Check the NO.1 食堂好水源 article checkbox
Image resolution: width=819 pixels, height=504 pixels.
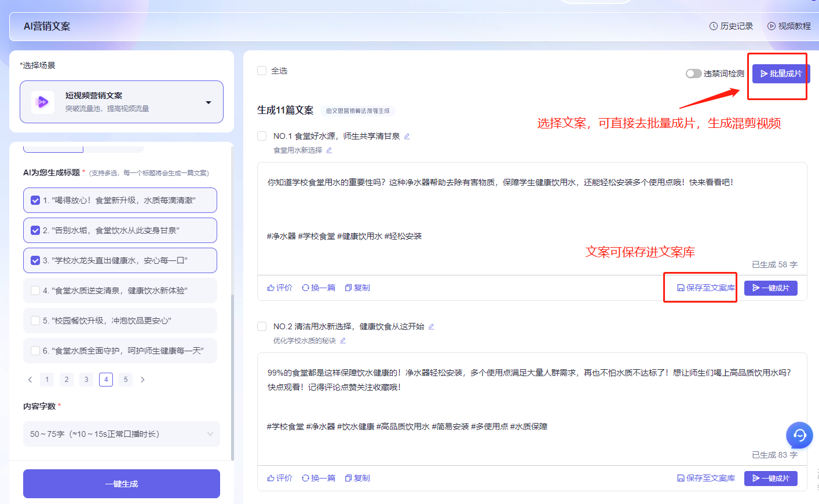pos(262,136)
